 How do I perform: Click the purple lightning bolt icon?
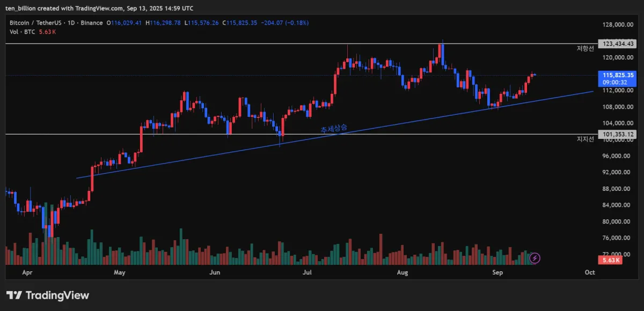point(535,258)
